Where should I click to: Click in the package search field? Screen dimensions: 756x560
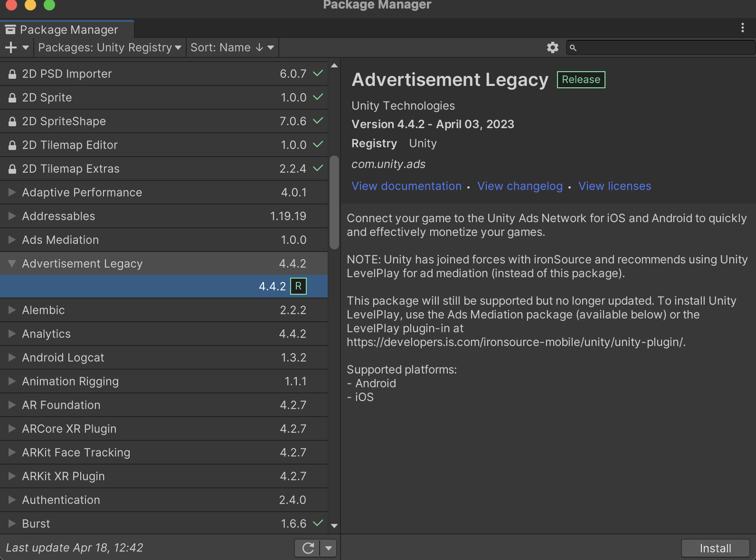661,47
